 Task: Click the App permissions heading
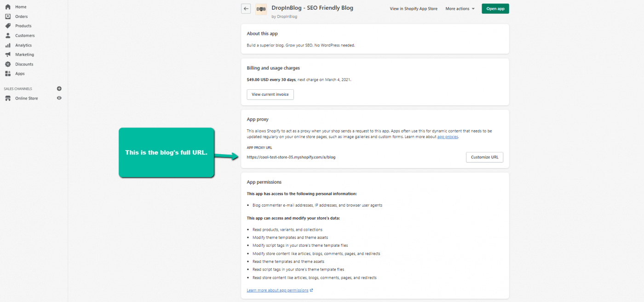click(x=264, y=182)
